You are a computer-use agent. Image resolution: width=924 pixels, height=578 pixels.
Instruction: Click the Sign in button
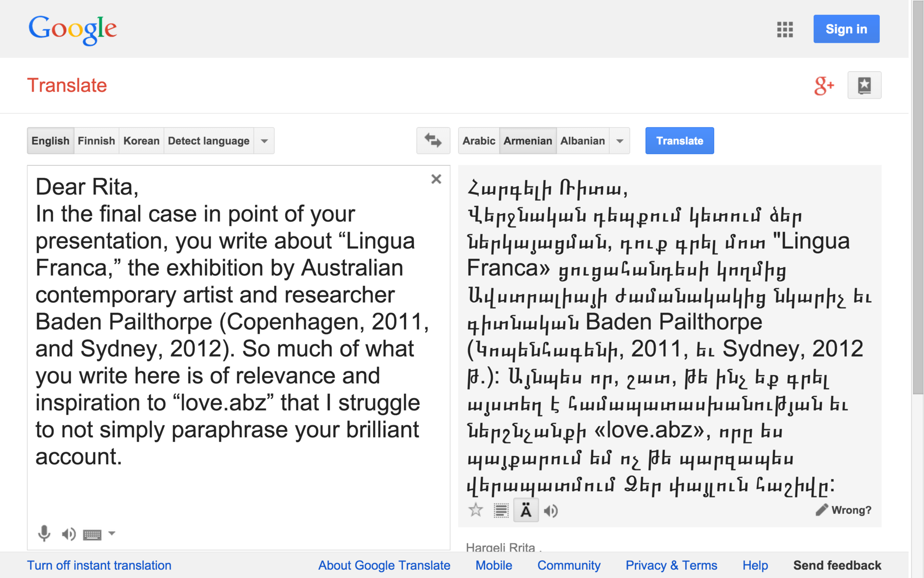tap(846, 29)
